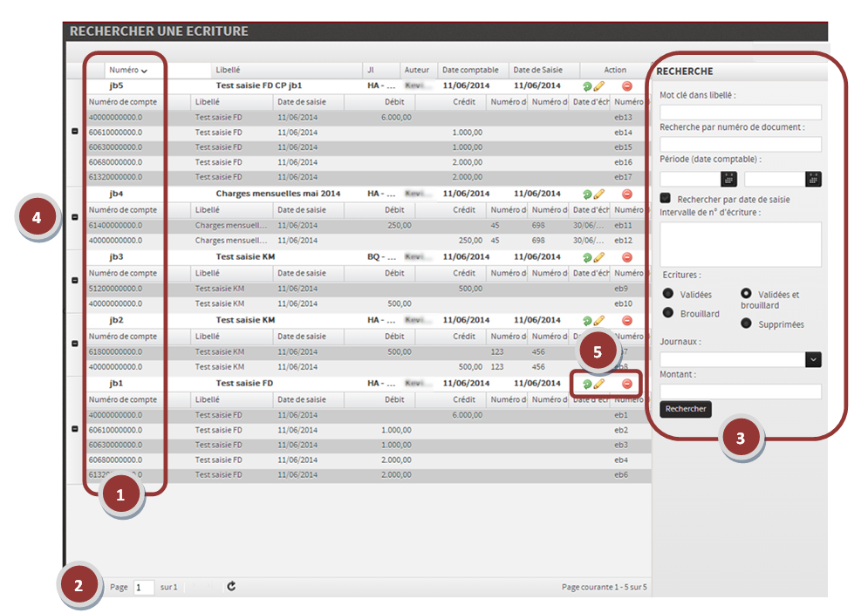Delete entry jb5 with the red minus icon
Viewport: 868px width, 613px height.
(x=626, y=86)
